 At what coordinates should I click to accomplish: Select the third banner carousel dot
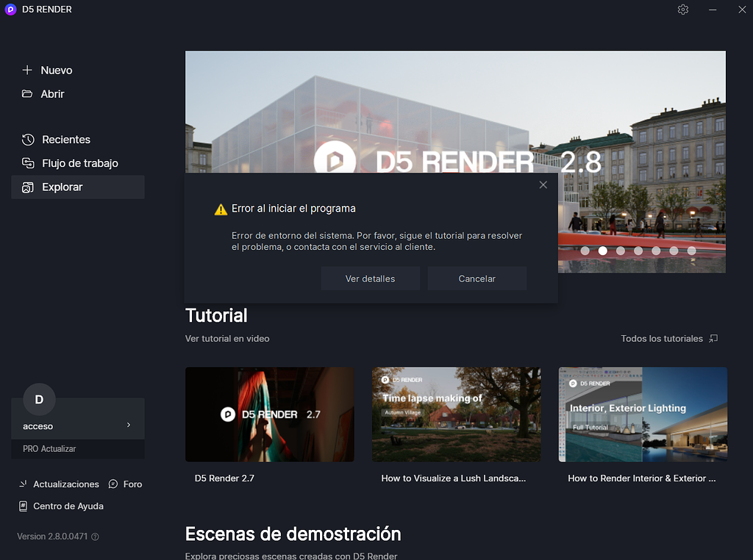621,251
